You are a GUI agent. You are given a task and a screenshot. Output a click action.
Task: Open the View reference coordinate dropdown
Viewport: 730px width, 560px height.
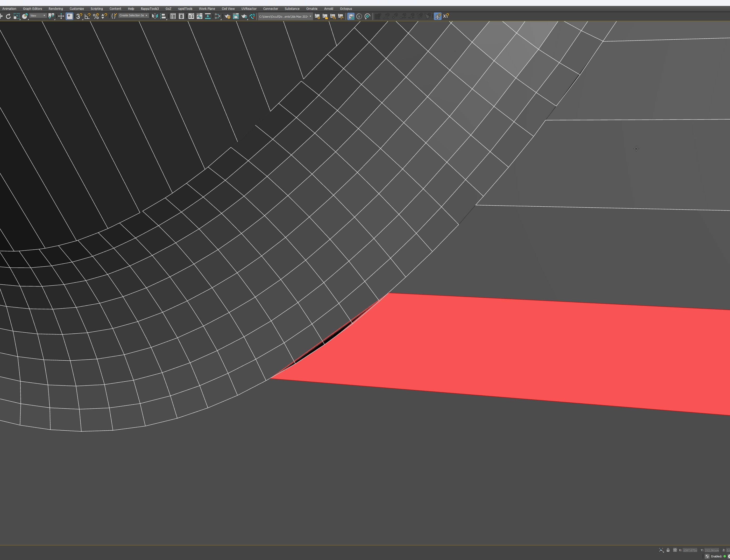coord(38,16)
